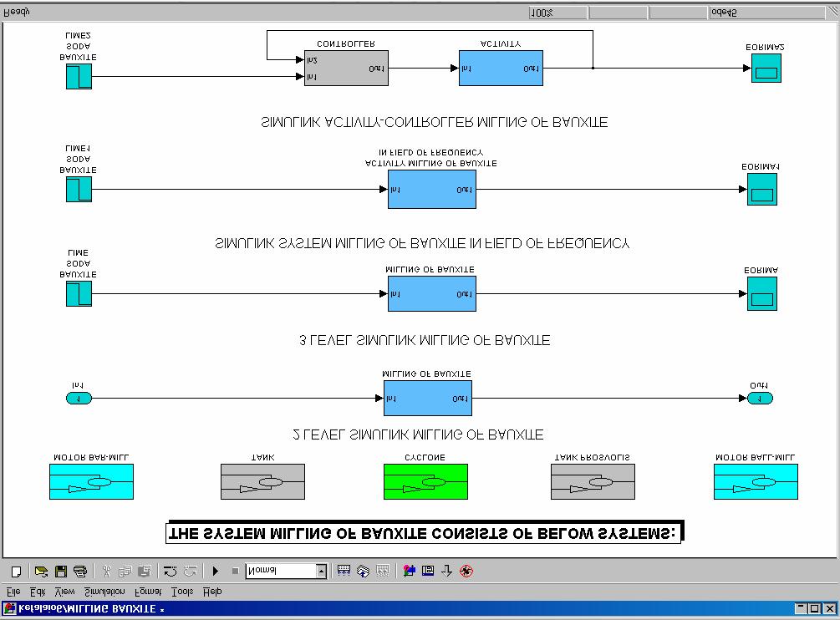The image size is (840, 620).
Task: Click the boxed 'THE SYSTEM MILLING OF BAUXITE CONSISTS OF BELOW SYSTEMS:' title
Action: coord(424,532)
